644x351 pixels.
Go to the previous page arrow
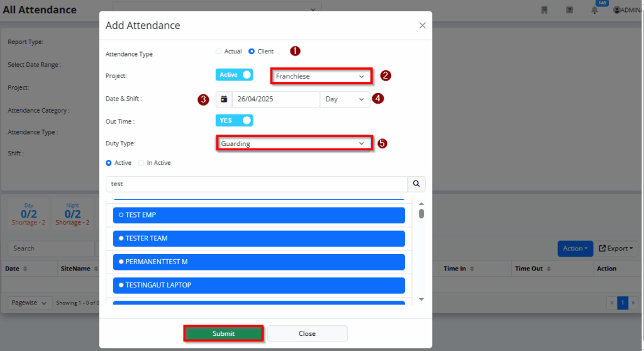612,303
